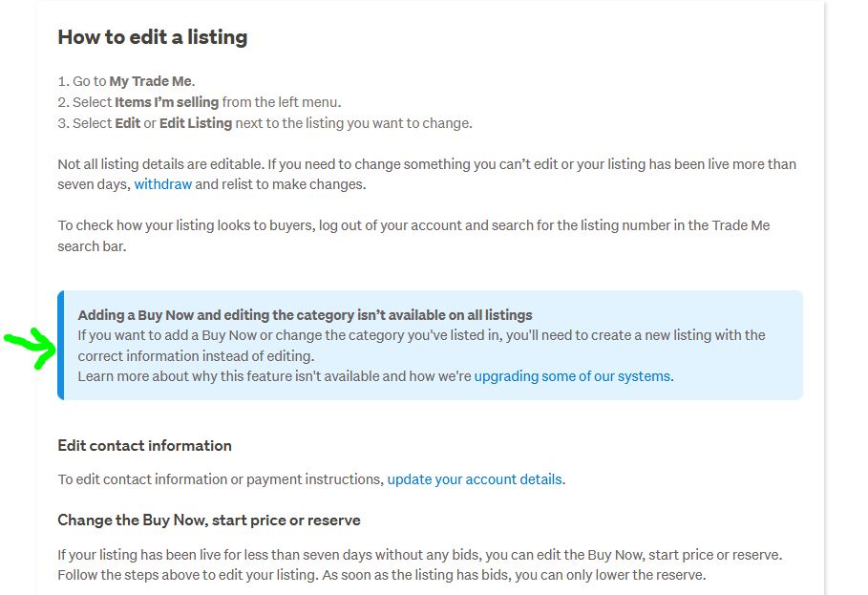Screen dimensions: 868x595
Task: Follow the "upgrading some of our systems" link
Action: click(x=572, y=376)
